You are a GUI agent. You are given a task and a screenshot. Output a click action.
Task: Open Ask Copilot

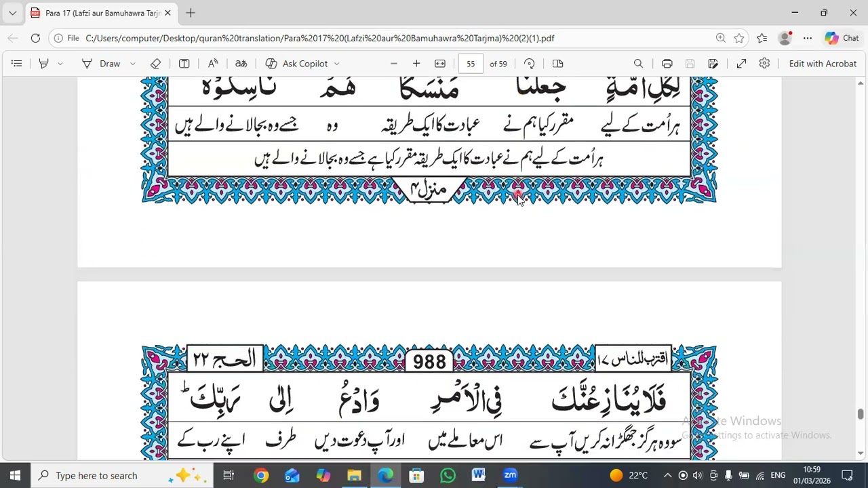point(297,64)
